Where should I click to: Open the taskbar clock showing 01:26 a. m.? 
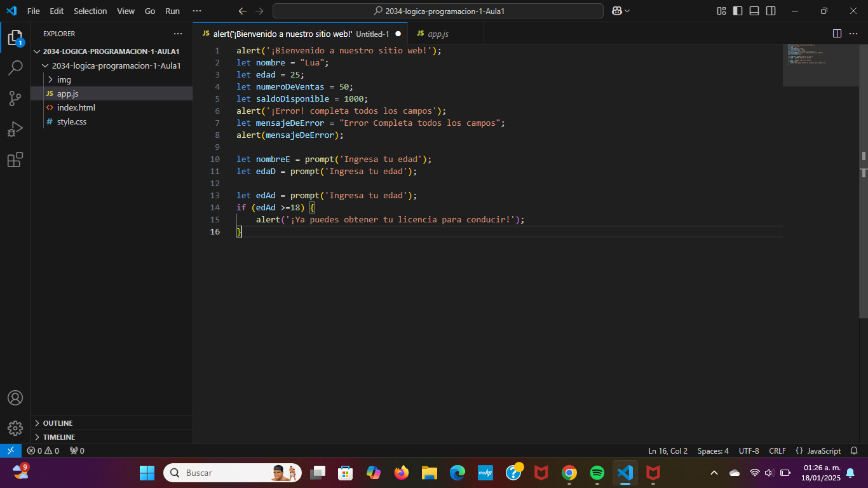[x=820, y=473]
